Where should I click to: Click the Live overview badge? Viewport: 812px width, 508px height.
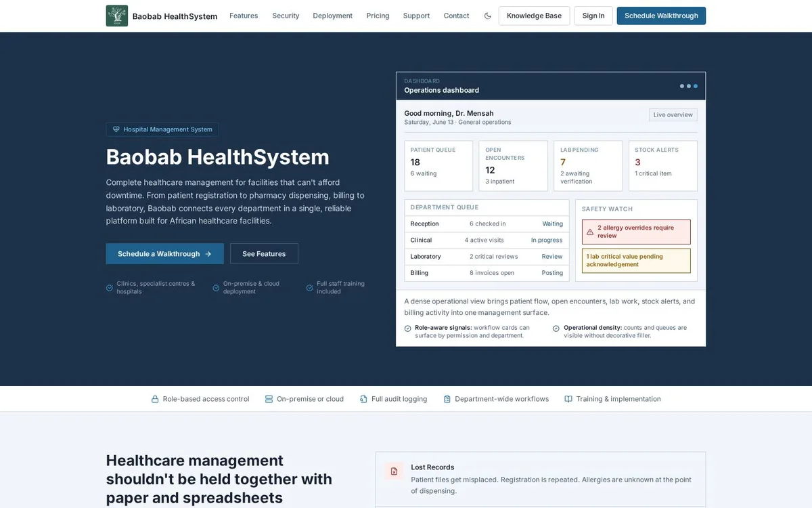pos(673,115)
